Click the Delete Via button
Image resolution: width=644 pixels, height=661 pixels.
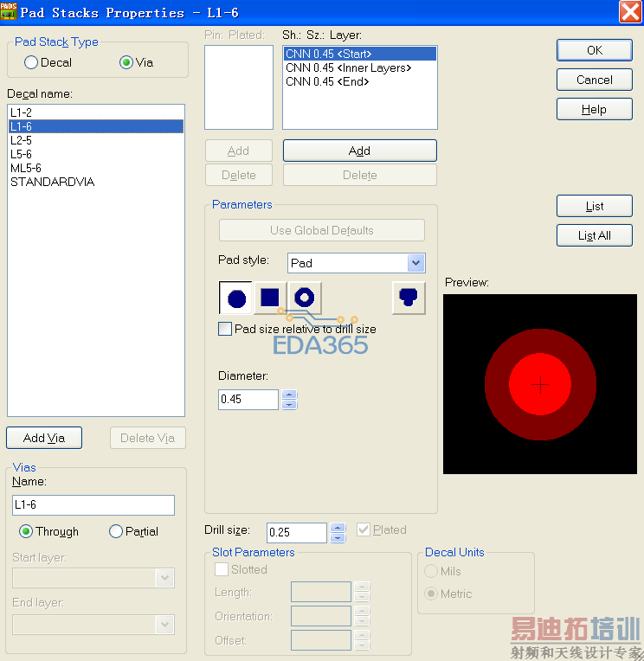(x=148, y=438)
